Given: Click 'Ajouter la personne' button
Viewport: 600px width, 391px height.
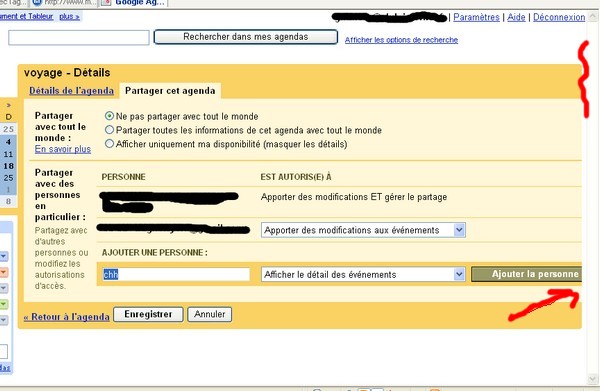Looking at the screenshot, I should click(527, 274).
